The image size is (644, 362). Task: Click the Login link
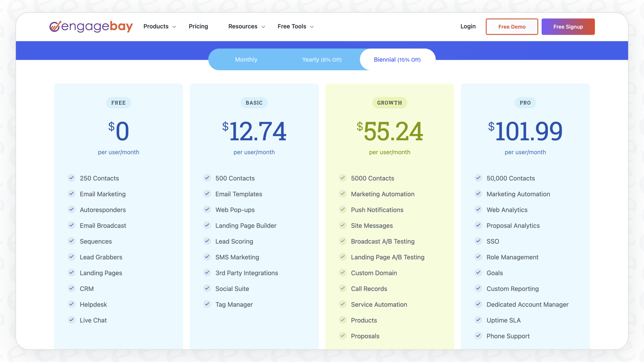(x=468, y=26)
